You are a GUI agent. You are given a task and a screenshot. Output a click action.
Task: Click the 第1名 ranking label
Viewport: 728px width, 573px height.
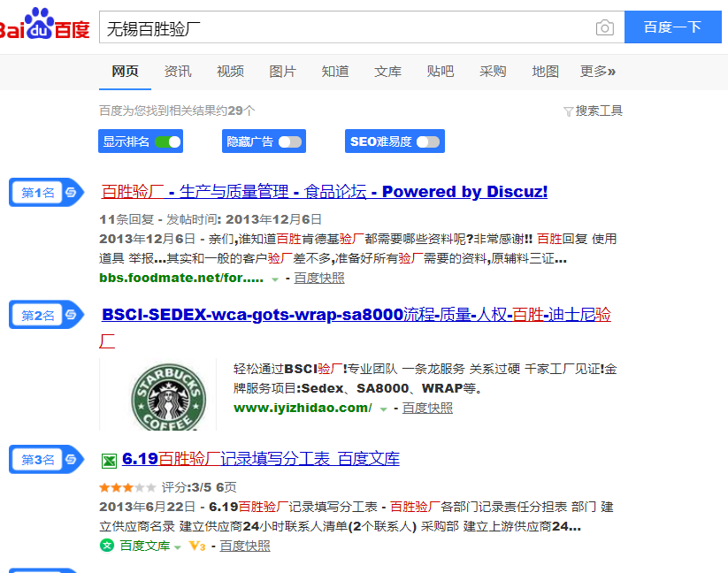38,193
